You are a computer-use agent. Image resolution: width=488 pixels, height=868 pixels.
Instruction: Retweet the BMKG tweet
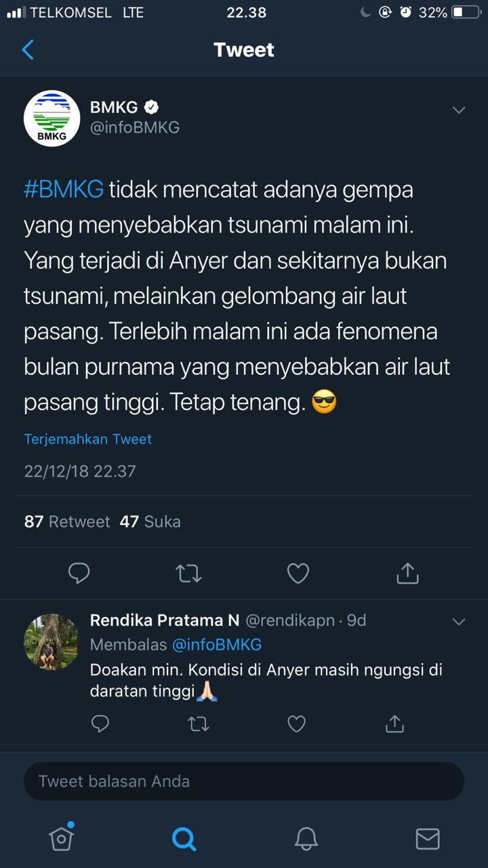click(188, 574)
